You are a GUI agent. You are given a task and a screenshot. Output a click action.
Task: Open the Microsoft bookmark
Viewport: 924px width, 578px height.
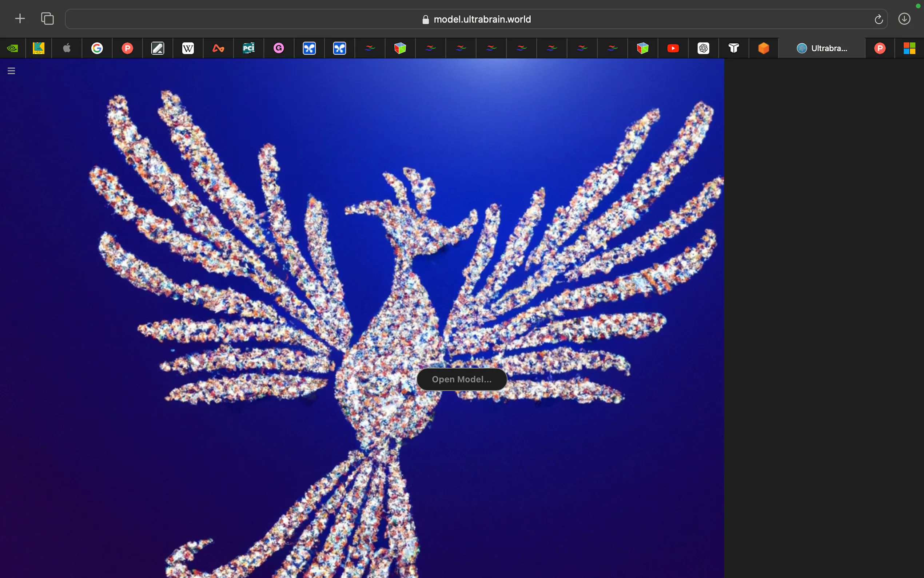pos(909,48)
